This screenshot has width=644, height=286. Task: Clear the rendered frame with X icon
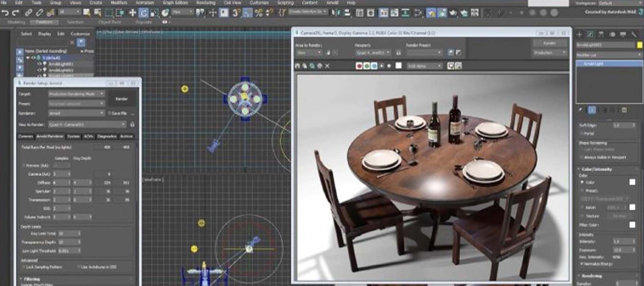click(327, 66)
